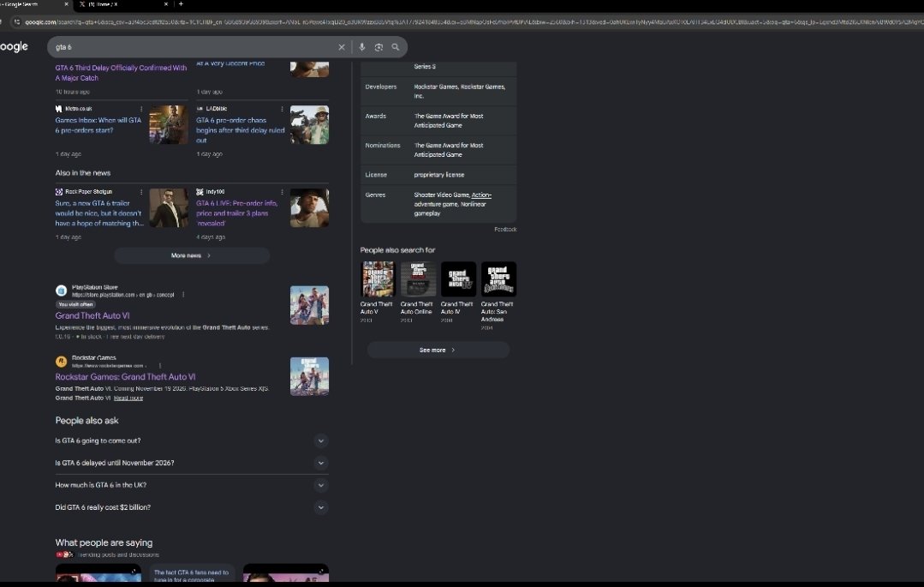Select Grand Theft Auto IV related search

tap(458, 292)
